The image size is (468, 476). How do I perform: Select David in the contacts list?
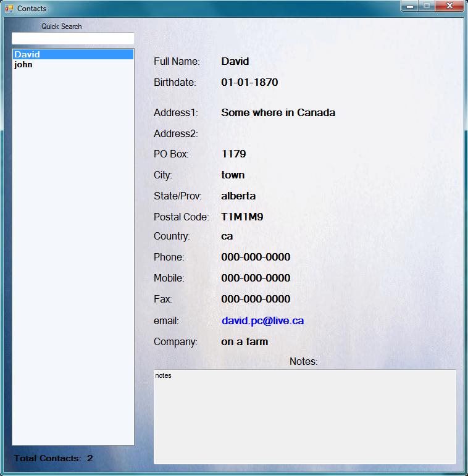(73, 54)
